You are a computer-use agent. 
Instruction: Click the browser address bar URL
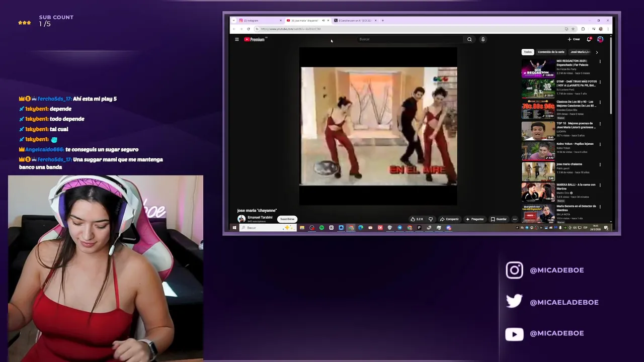290,29
